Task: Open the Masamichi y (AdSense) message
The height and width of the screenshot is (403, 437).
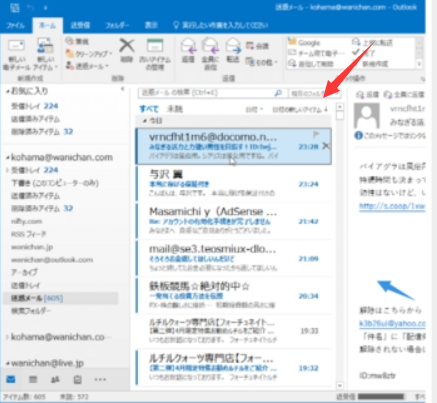Action: point(234,221)
